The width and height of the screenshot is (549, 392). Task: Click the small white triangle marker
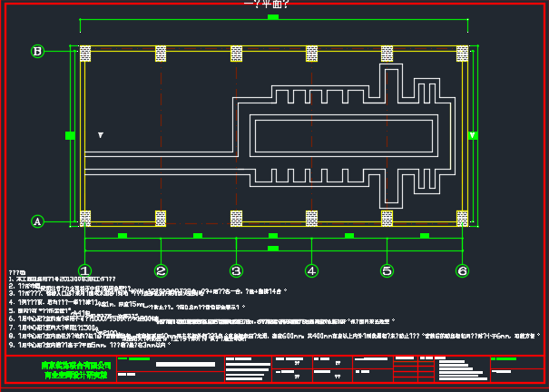101,135
